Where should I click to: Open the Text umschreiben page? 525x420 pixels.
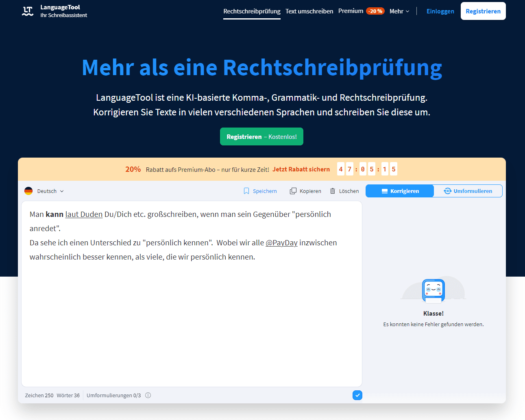[309, 11]
